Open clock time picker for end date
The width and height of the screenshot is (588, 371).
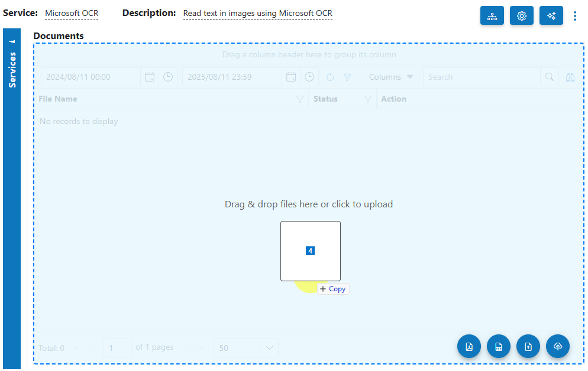[x=309, y=77]
